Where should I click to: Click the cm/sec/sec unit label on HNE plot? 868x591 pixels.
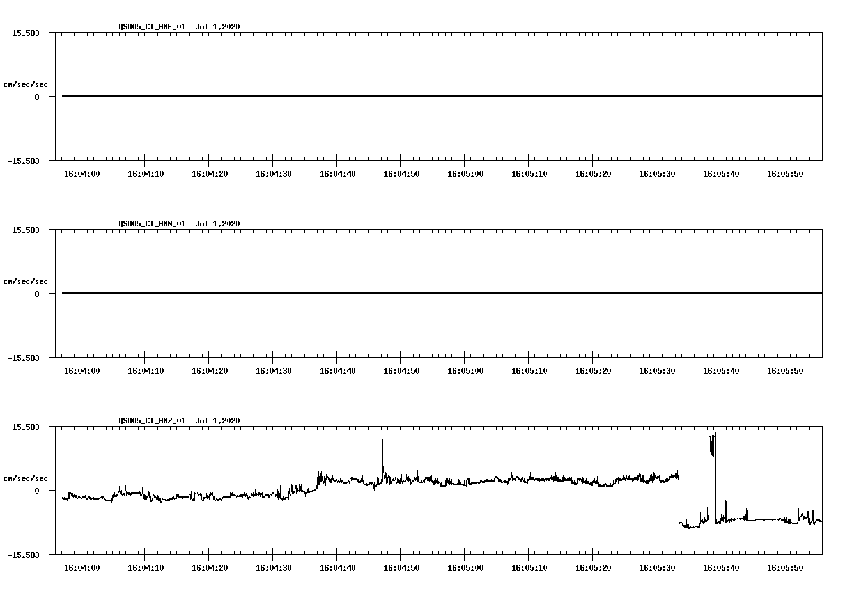pyautogui.click(x=26, y=84)
